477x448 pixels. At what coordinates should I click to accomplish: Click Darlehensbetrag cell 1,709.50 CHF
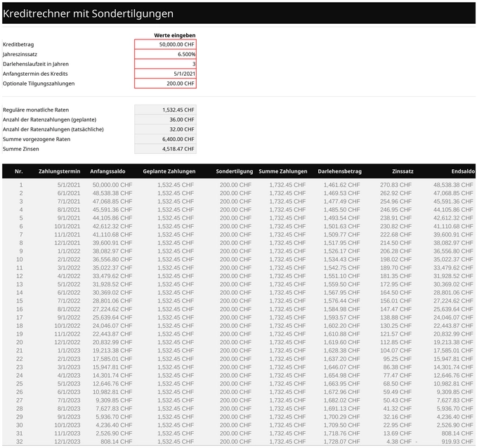tap(341, 425)
